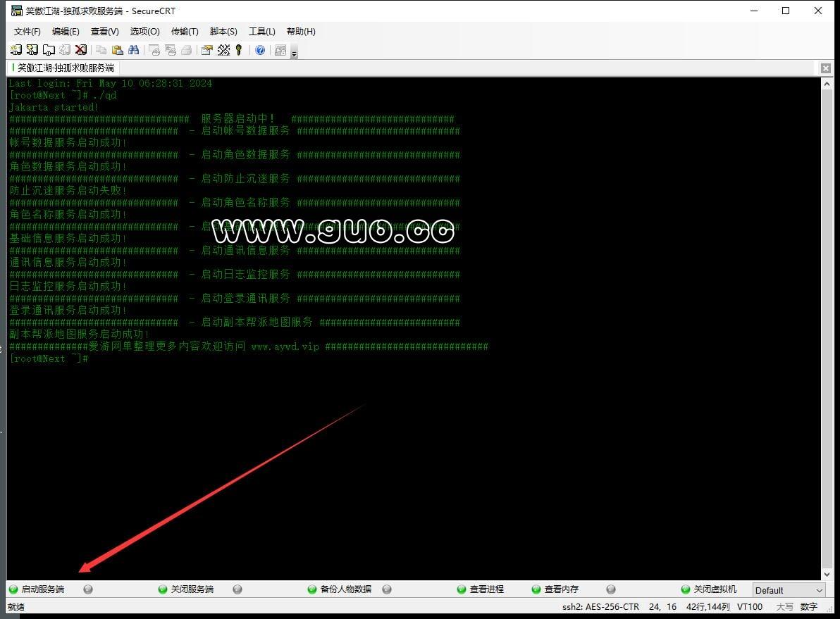Click the 启动服务端 button
The image size is (840, 619).
(x=42, y=589)
